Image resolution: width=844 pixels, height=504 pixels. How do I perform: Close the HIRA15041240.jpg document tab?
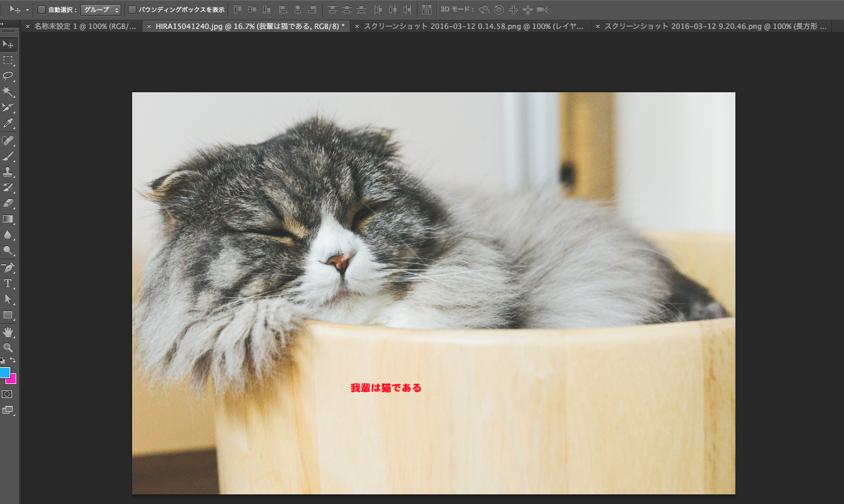tap(149, 27)
